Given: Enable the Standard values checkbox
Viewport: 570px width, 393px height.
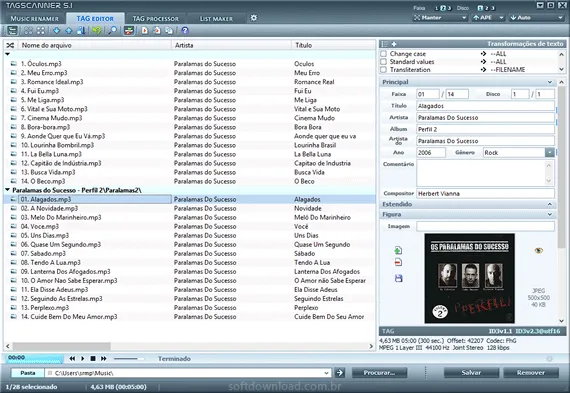Looking at the screenshot, I should click(383, 61).
